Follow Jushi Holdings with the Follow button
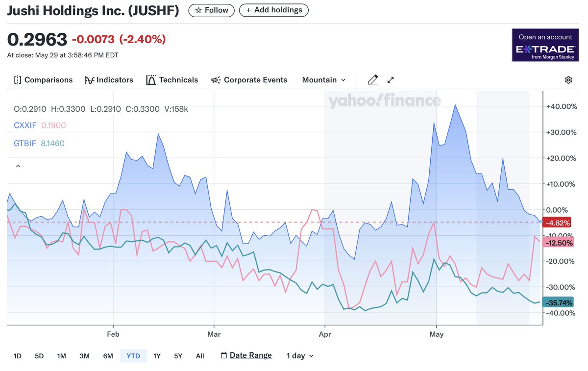588x371 pixels. (212, 10)
